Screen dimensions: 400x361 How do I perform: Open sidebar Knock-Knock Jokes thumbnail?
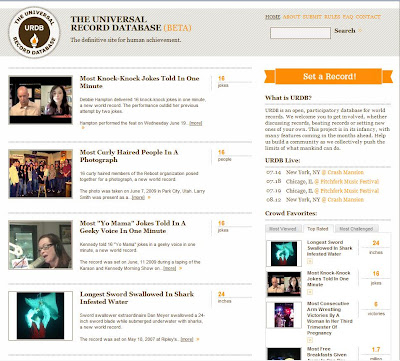(284, 284)
